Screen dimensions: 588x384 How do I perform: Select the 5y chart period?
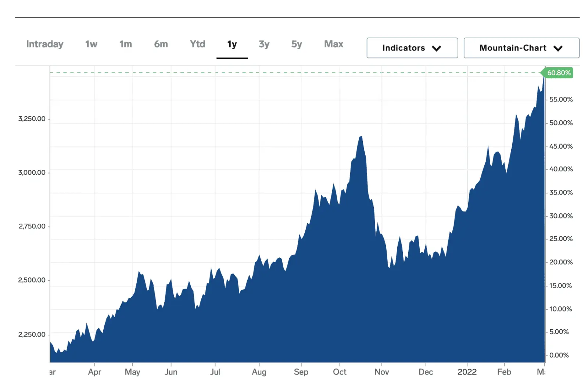pos(297,44)
